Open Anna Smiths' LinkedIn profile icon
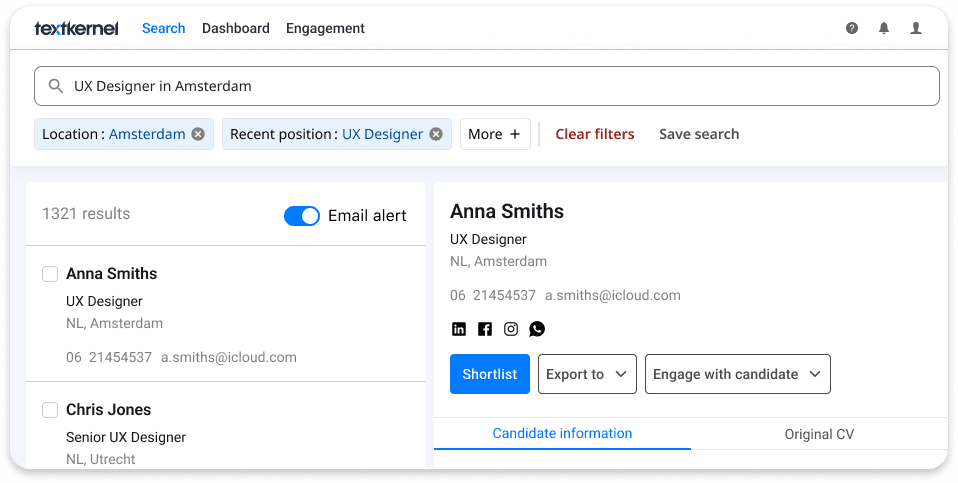Image resolution: width=958 pixels, height=483 pixels. coord(459,329)
